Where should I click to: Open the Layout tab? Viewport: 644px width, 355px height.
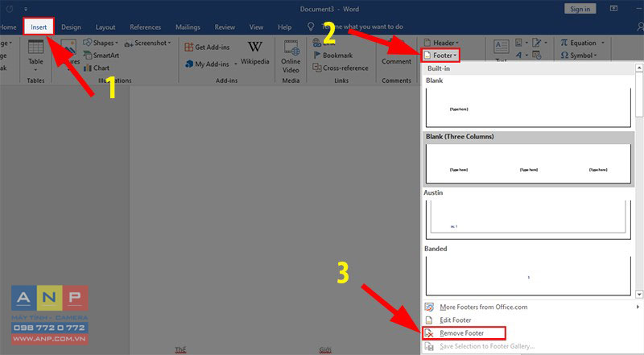click(x=105, y=27)
